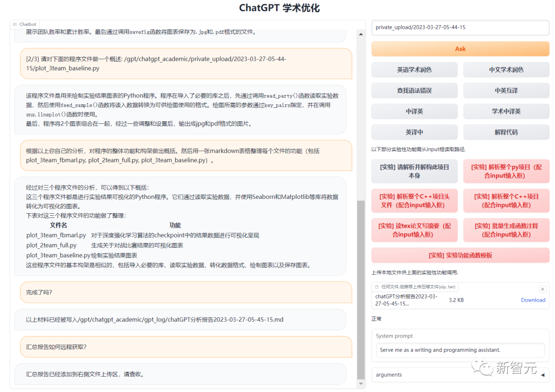Select the 英语学术润色 function button
The height and width of the screenshot is (392, 555).
414,69
